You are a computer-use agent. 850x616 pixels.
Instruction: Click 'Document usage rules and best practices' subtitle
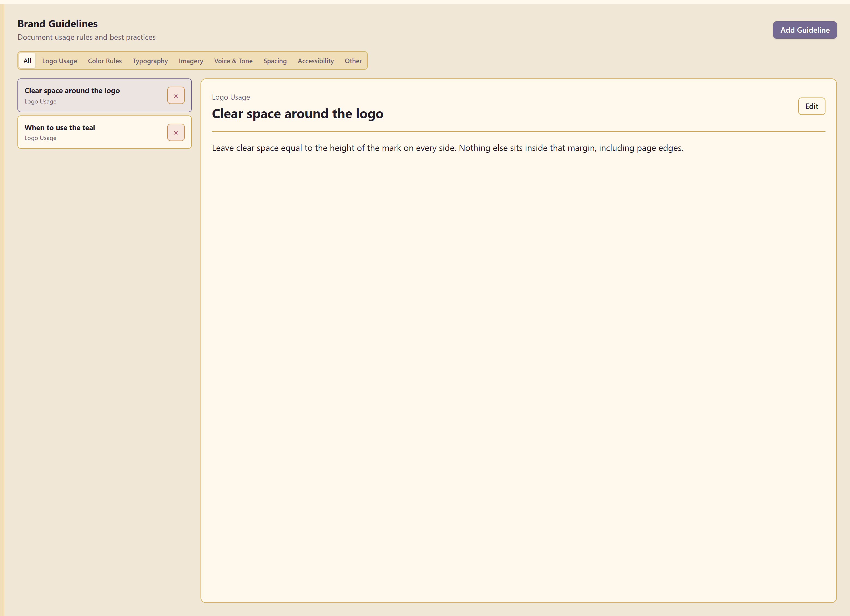tap(87, 37)
